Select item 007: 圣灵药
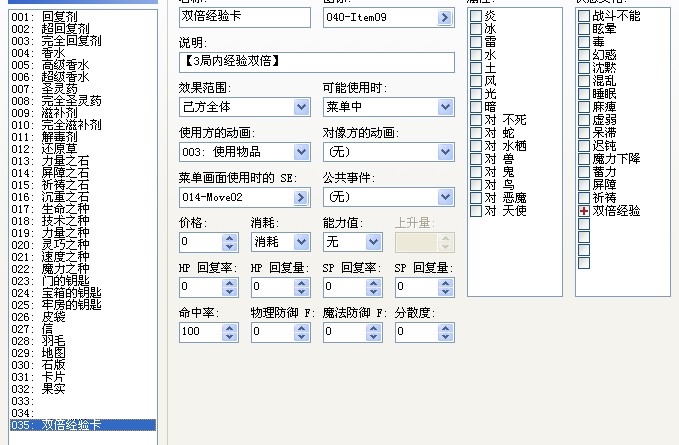This screenshot has width=679, height=445. [83, 89]
